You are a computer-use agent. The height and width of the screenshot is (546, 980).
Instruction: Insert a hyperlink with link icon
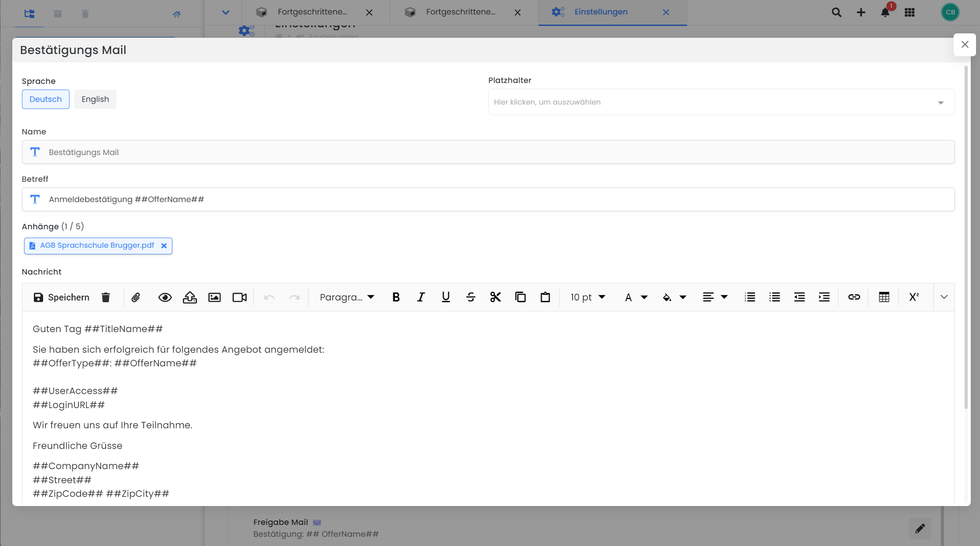(854, 297)
